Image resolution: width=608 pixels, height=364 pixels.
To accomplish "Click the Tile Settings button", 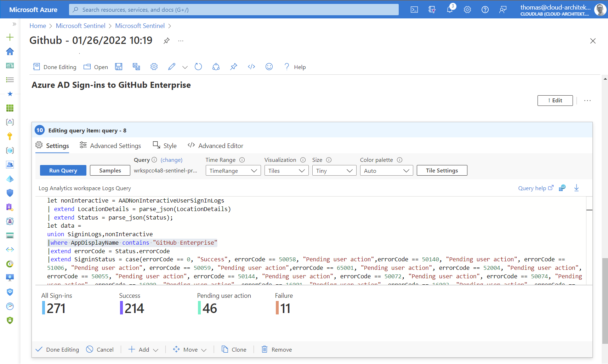I will coord(442,170).
